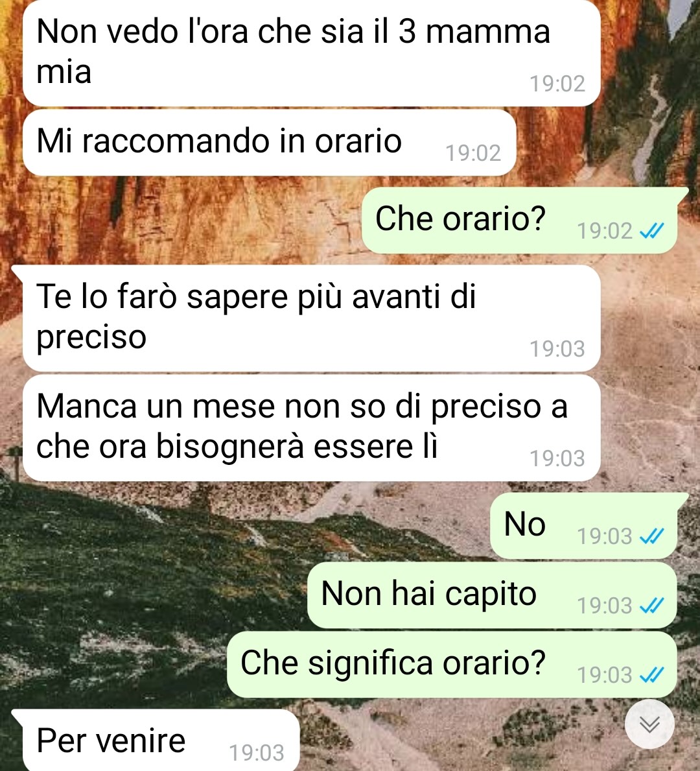Tap read-receipt checkmarks on "Che orario?" message
700x771 pixels.
pos(652,231)
